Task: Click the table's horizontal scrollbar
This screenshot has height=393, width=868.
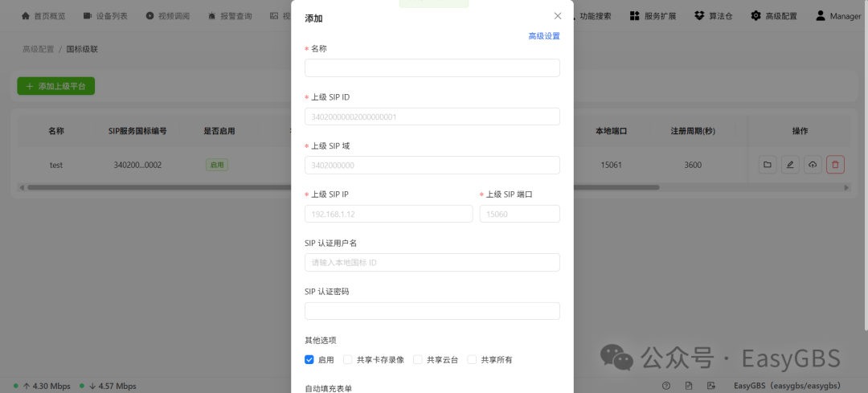Action: coord(343,187)
